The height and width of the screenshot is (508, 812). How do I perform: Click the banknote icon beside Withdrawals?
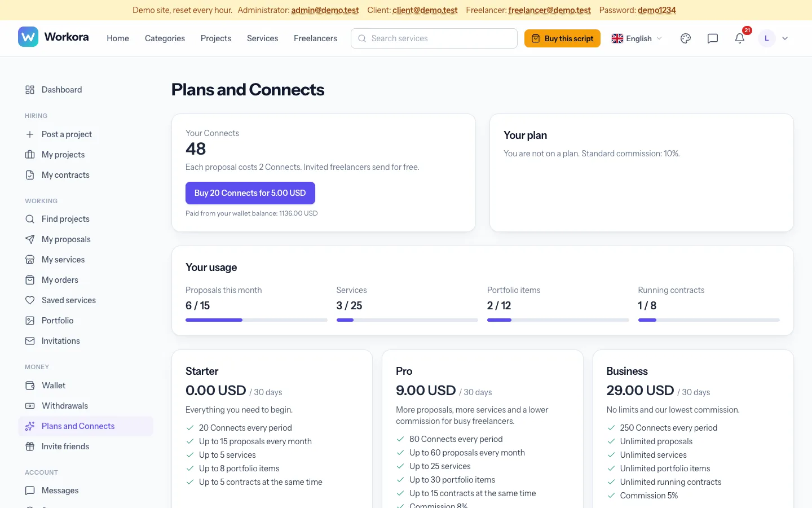click(30, 406)
